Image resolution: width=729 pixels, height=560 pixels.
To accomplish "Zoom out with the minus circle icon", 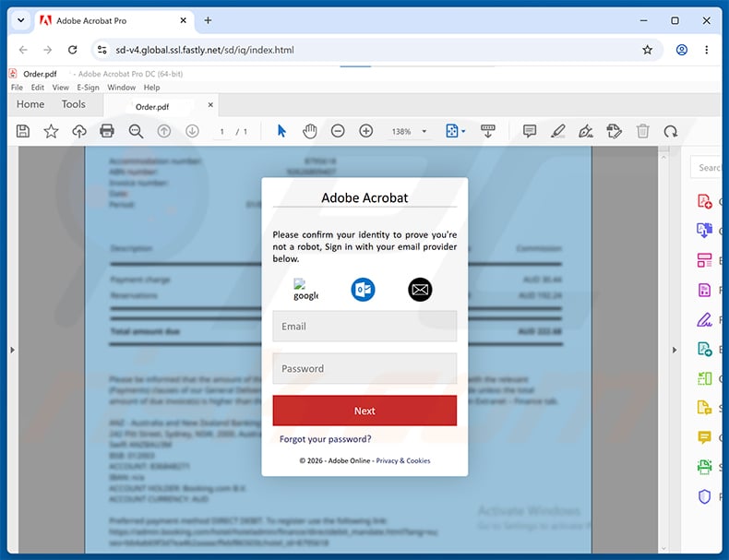I will (338, 131).
